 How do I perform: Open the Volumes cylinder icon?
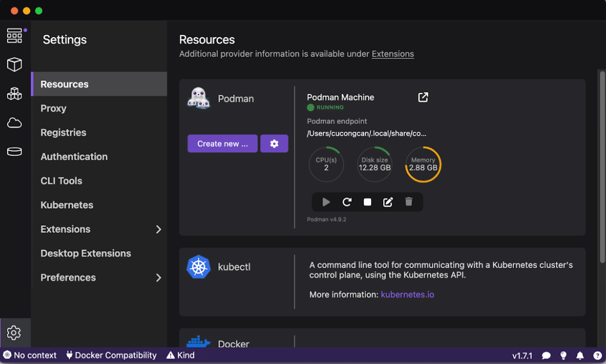click(14, 152)
